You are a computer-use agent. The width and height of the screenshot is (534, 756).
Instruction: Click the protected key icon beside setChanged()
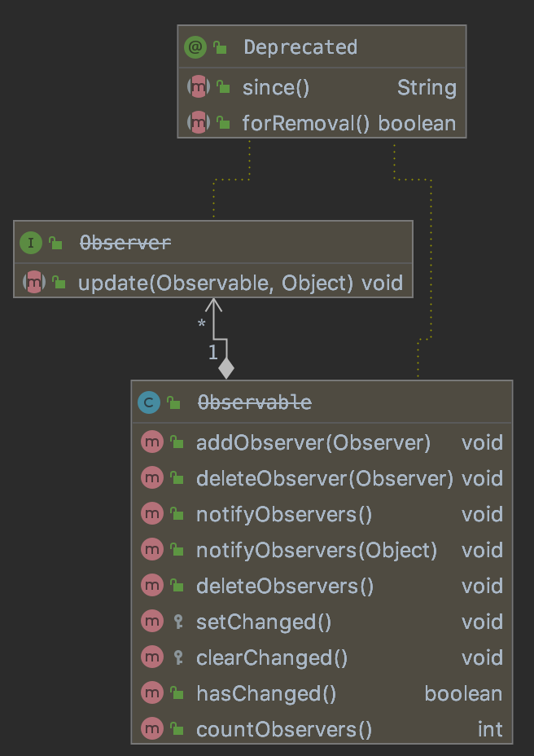(x=177, y=622)
